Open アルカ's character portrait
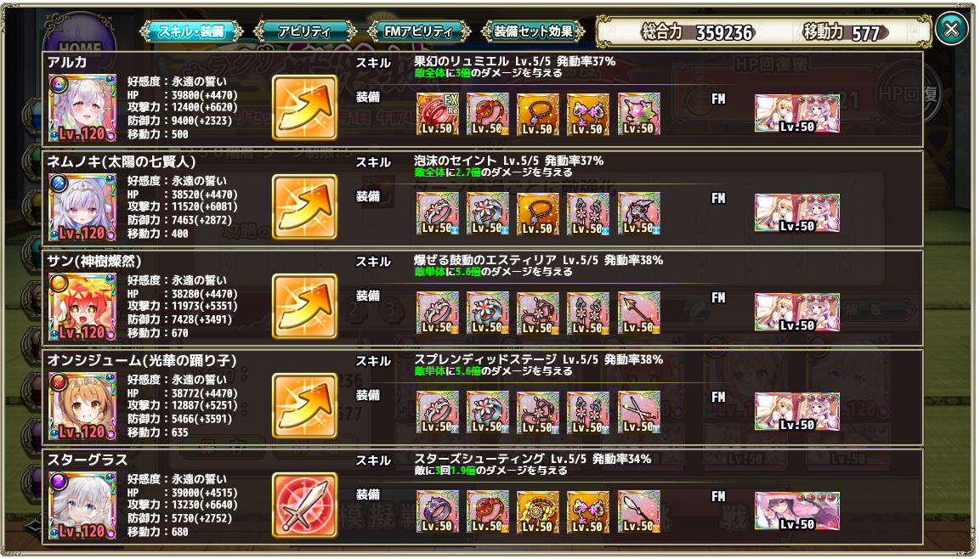 point(82,108)
